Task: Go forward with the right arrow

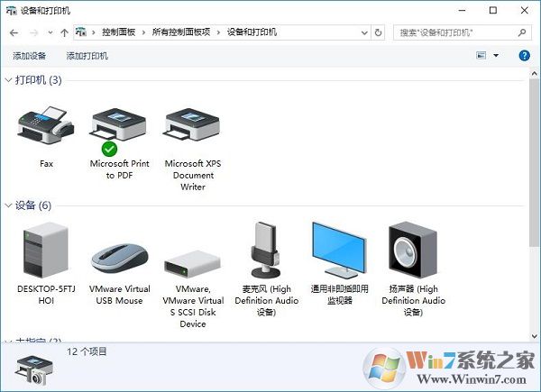Action: point(34,33)
